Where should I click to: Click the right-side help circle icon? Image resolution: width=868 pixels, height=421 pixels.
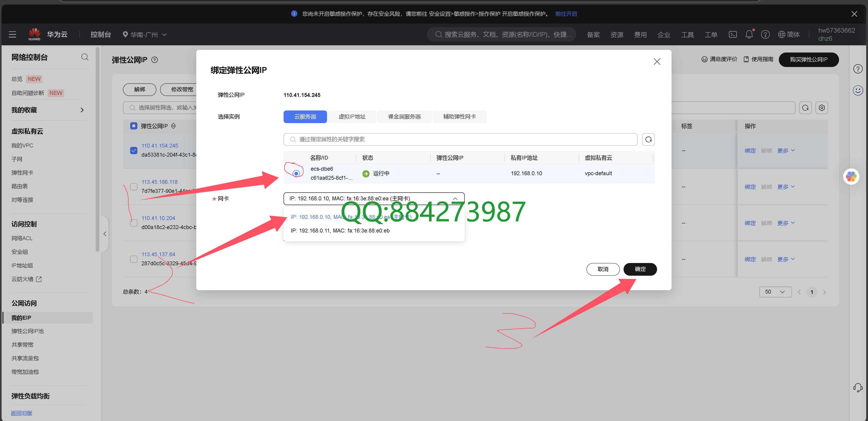[x=858, y=69]
